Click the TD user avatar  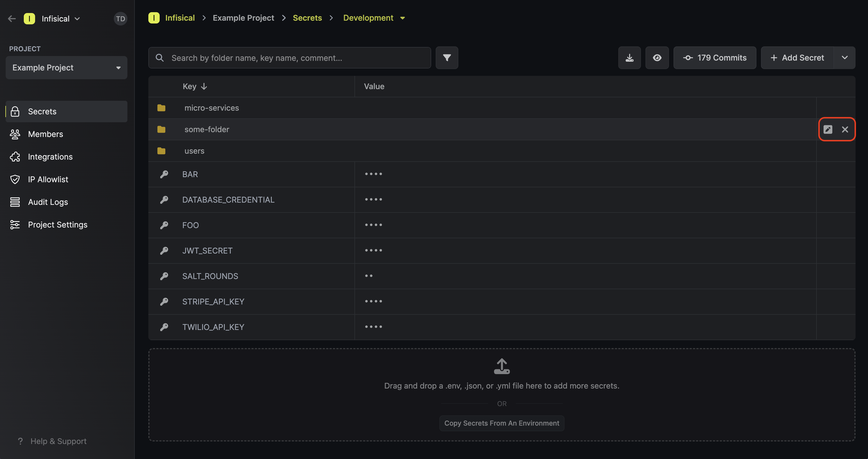120,18
